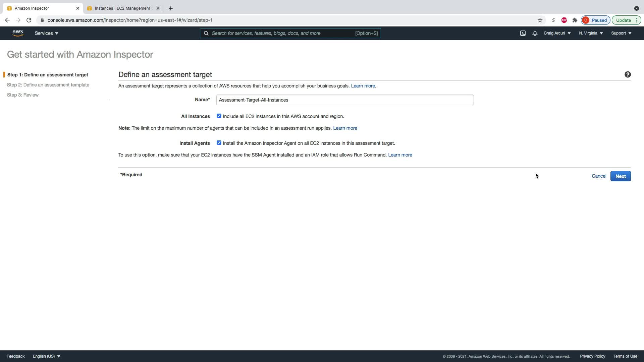Open the CloudShell terminal icon
The height and width of the screenshot is (362, 644).
[523, 33]
